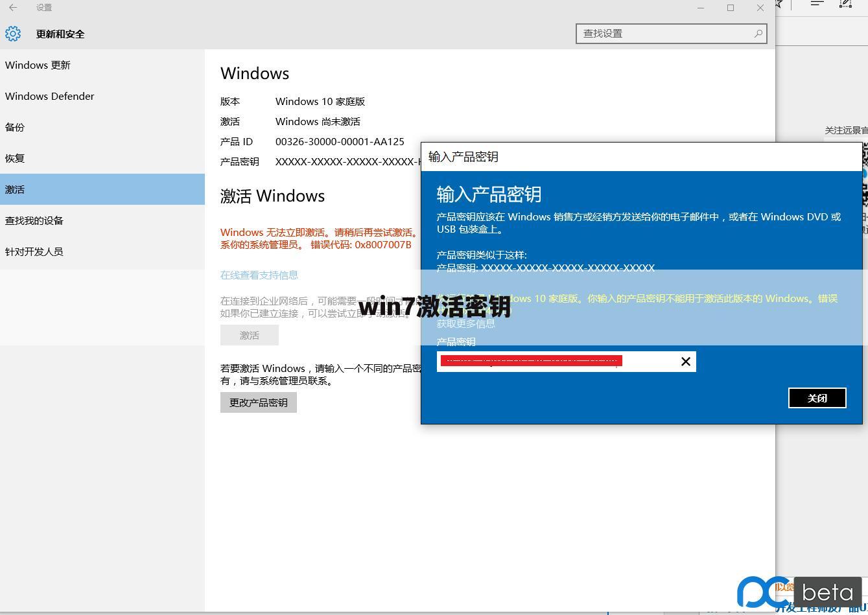Clear product key with the X icon
The width and height of the screenshot is (868, 615).
coord(686,362)
